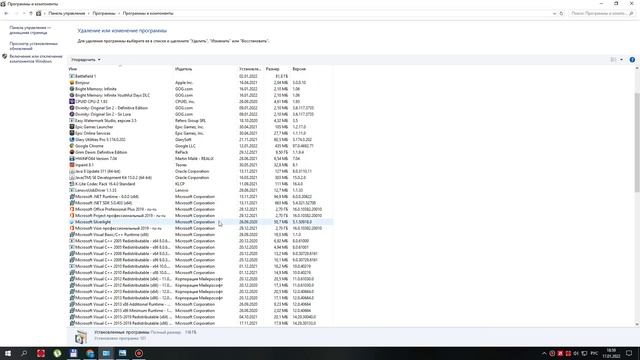Open turn Windows features on or off link
This screenshot has width=640, height=360.
pyautogui.click(x=36, y=59)
